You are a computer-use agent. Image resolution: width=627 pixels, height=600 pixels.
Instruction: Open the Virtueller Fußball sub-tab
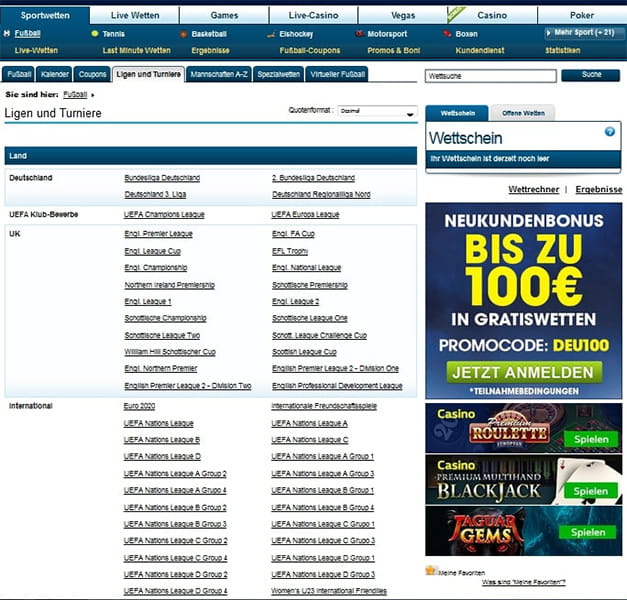337,74
